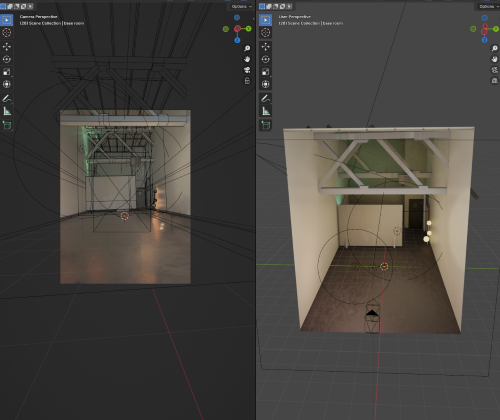Open Options dropdown in Camera Perspective viewport
This screenshot has height=420, width=500.
[242, 6]
